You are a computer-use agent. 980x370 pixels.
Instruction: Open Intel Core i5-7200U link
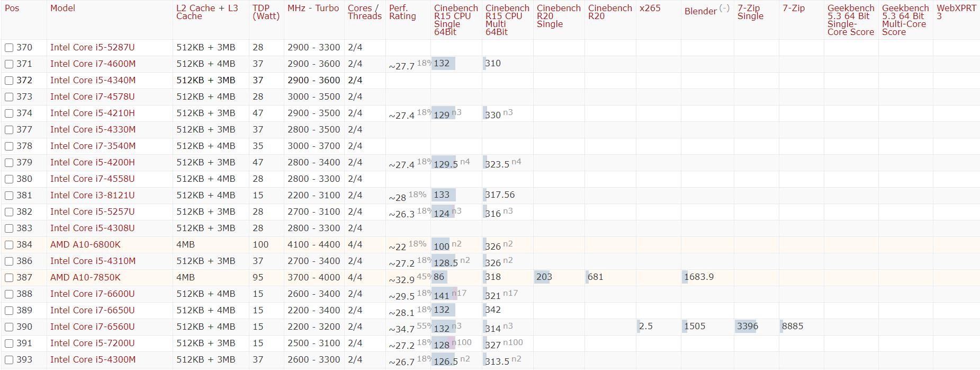pyautogui.click(x=92, y=343)
